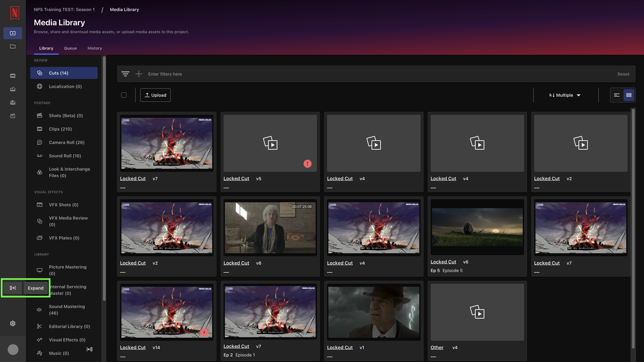
Task: Click Reset filters
Action: point(623,74)
